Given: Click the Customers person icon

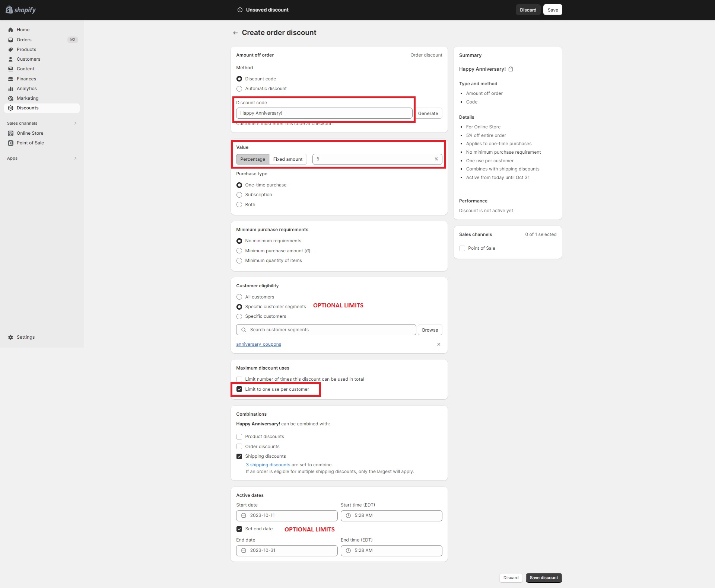Looking at the screenshot, I should coord(10,59).
